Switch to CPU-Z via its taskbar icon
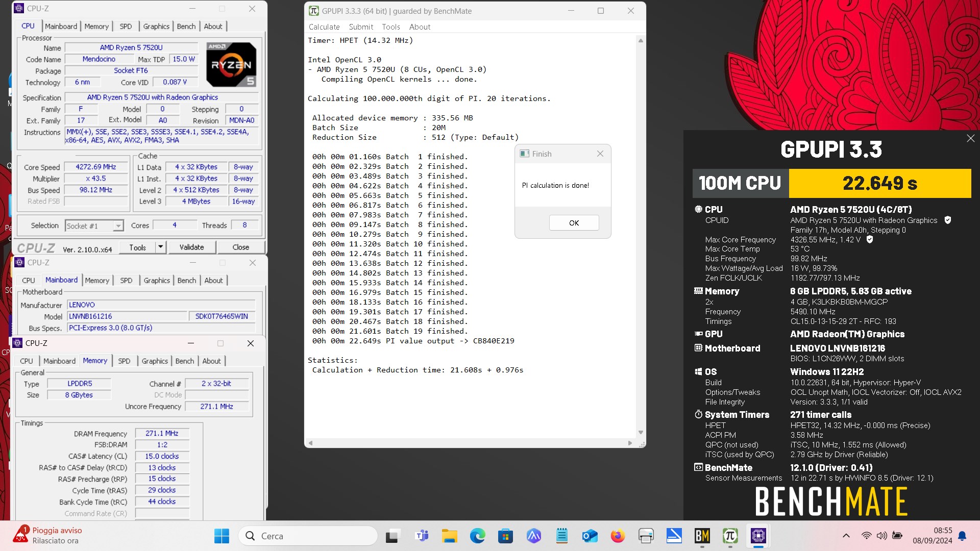 pyautogui.click(x=758, y=536)
